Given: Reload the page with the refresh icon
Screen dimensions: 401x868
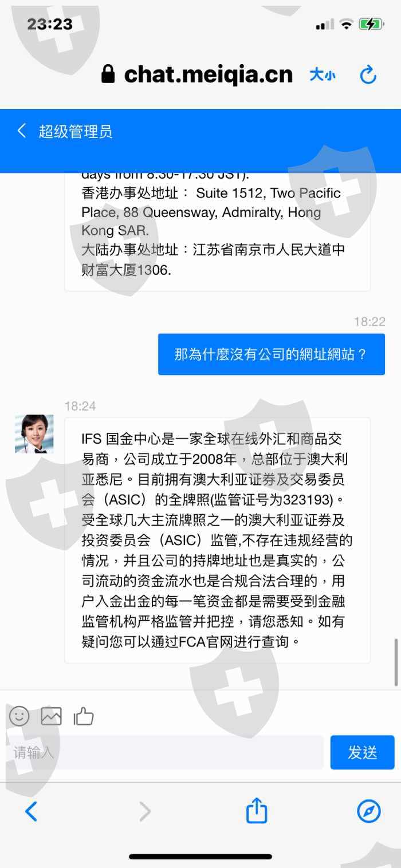Looking at the screenshot, I should 368,74.
